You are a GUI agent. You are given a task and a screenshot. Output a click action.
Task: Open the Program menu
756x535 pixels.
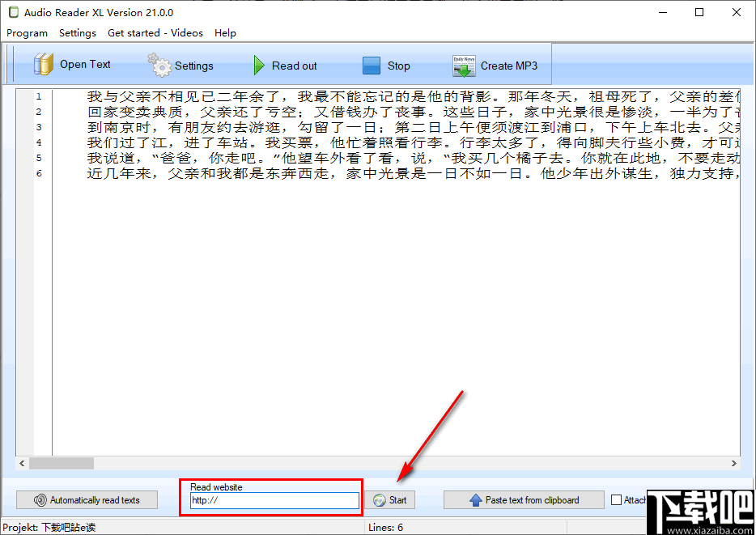pos(27,33)
